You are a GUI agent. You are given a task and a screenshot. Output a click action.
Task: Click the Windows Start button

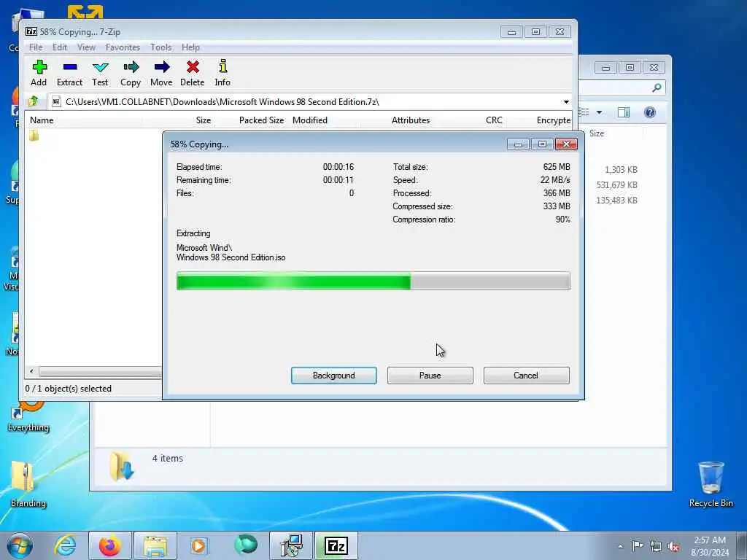19,545
